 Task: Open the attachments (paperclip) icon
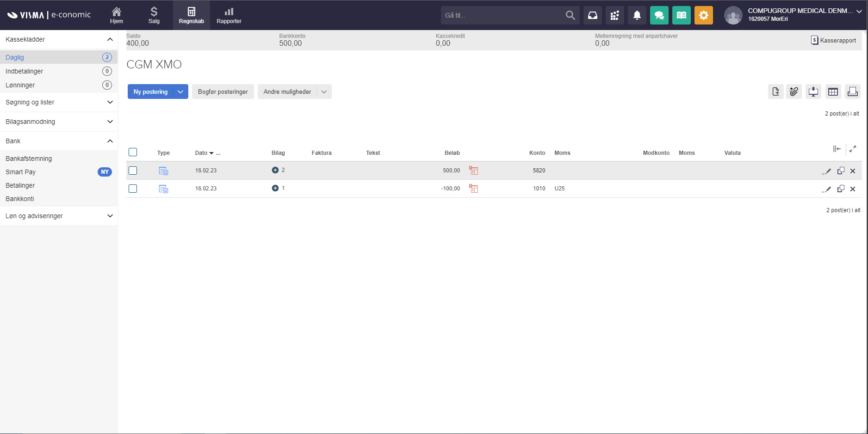pos(794,92)
